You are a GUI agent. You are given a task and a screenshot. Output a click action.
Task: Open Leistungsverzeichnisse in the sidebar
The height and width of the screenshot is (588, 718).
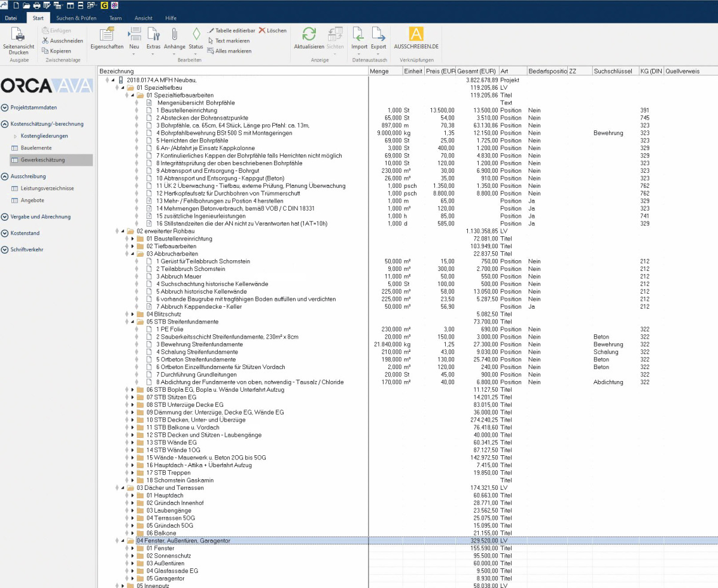click(x=47, y=188)
